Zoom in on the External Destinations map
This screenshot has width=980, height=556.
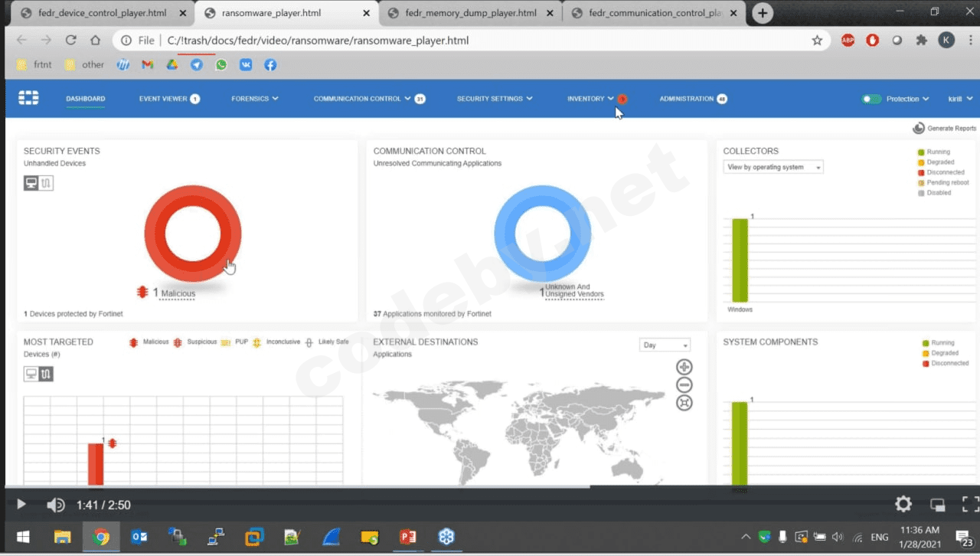(x=684, y=367)
